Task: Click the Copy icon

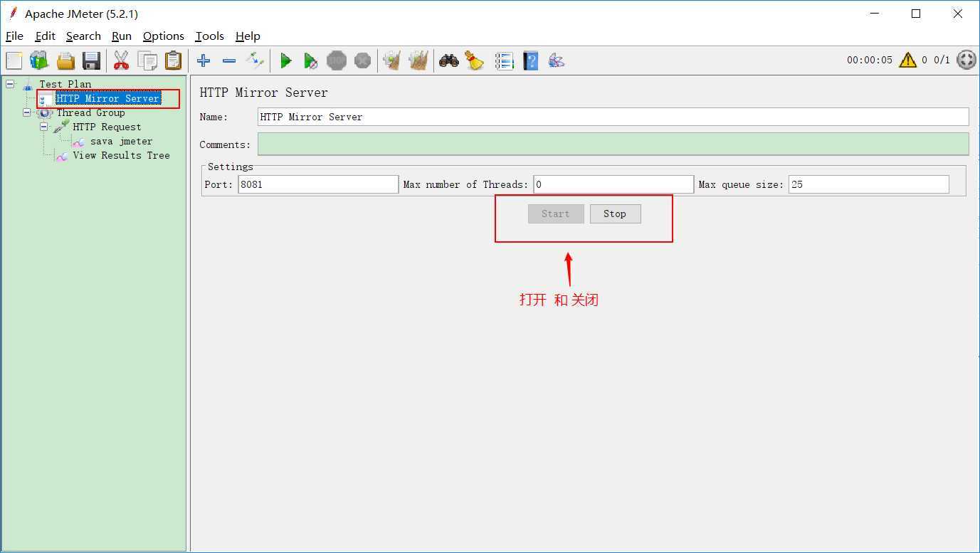Action: (147, 60)
